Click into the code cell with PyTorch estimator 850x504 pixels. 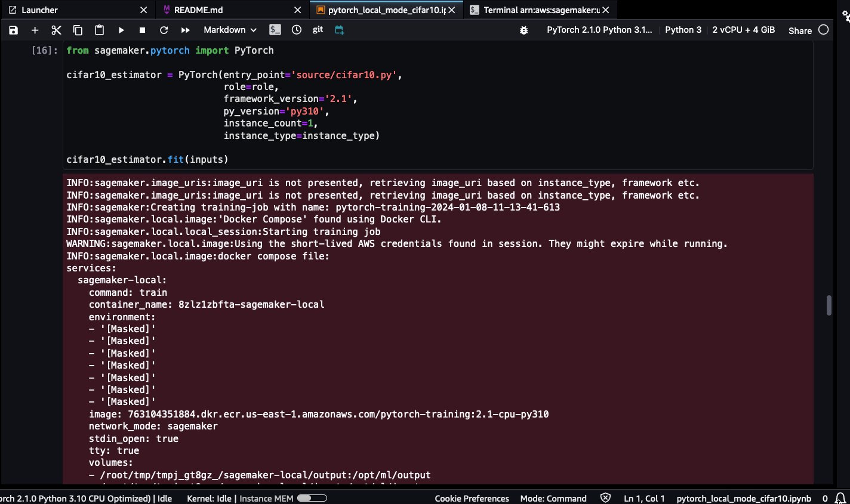[438, 105]
